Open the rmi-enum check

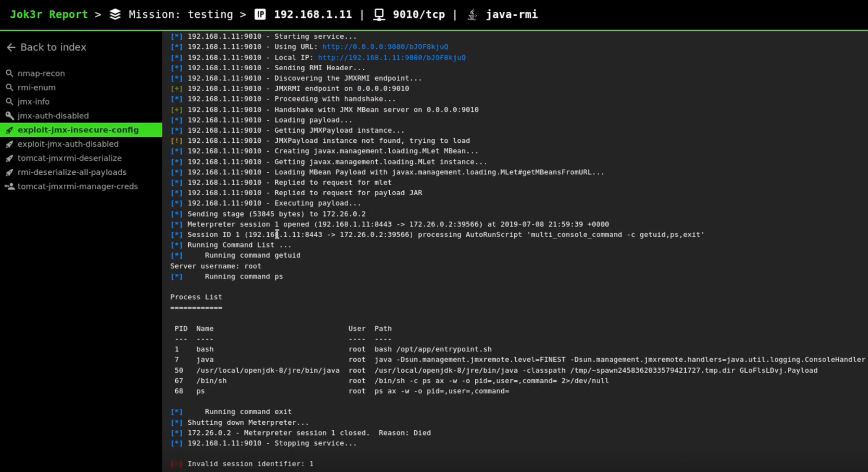click(36, 88)
